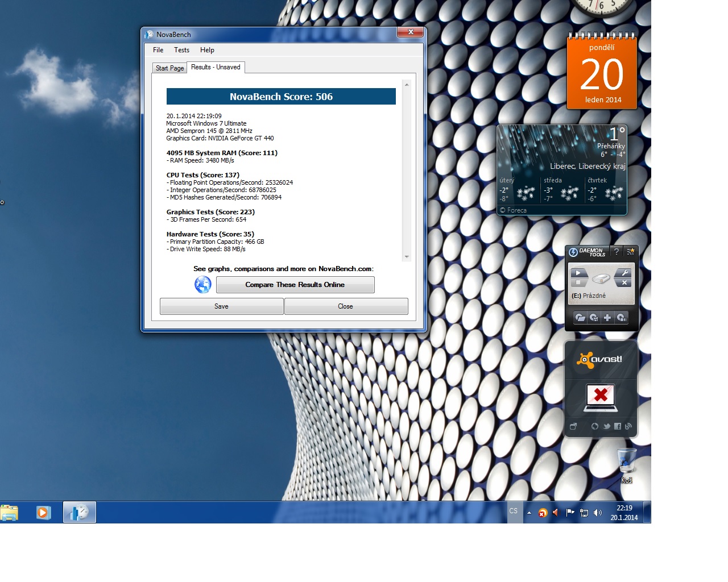Click the disc save image icon in DAEMON Tools
728x582 pixels.
click(594, 318)
